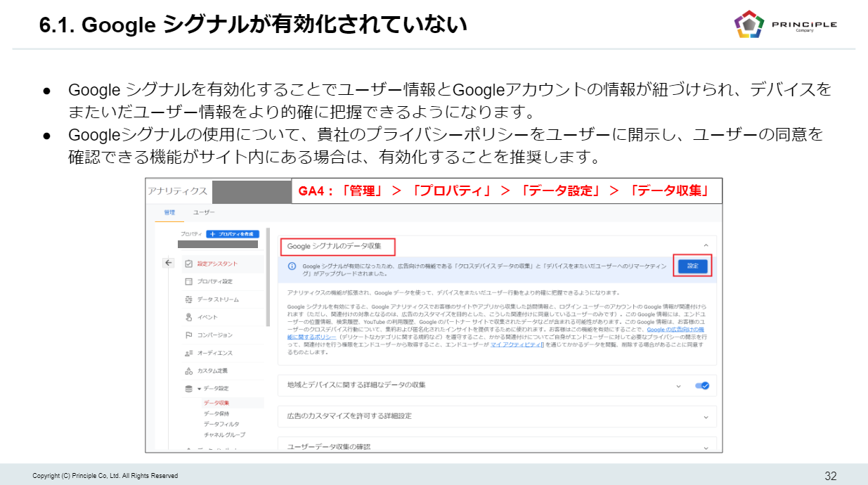Open the データストリーム icon

tap(188, 299)
